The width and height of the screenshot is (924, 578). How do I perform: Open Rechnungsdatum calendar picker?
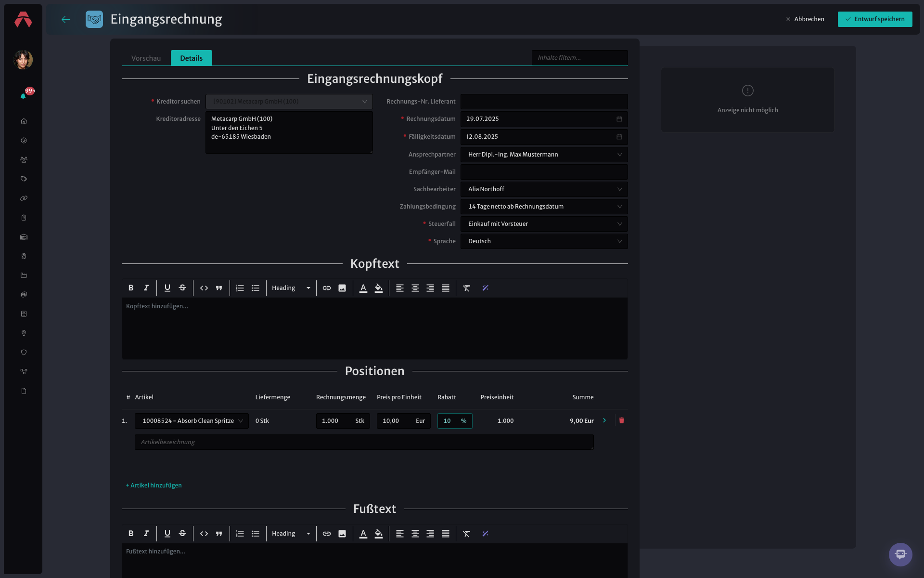point(619,119)
